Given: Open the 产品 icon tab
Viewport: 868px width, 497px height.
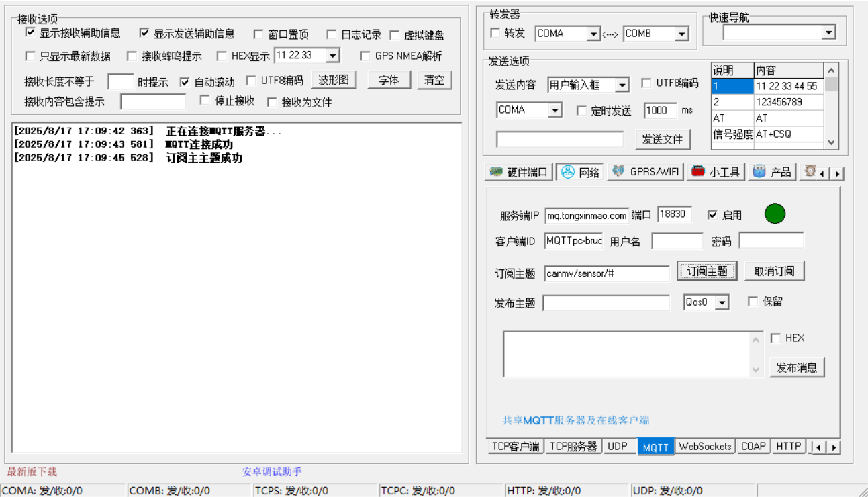Looking at the screenshot, I should [772, 172].
